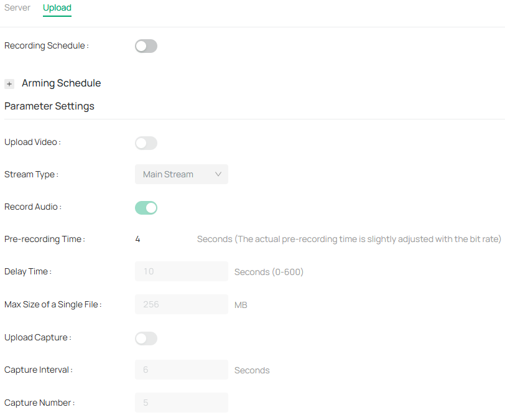Viewport: 505px width, 420px height.
Task: Click the chevron arrow beside Main Stream
Action: pyautogui.click(x=218, y=174)
